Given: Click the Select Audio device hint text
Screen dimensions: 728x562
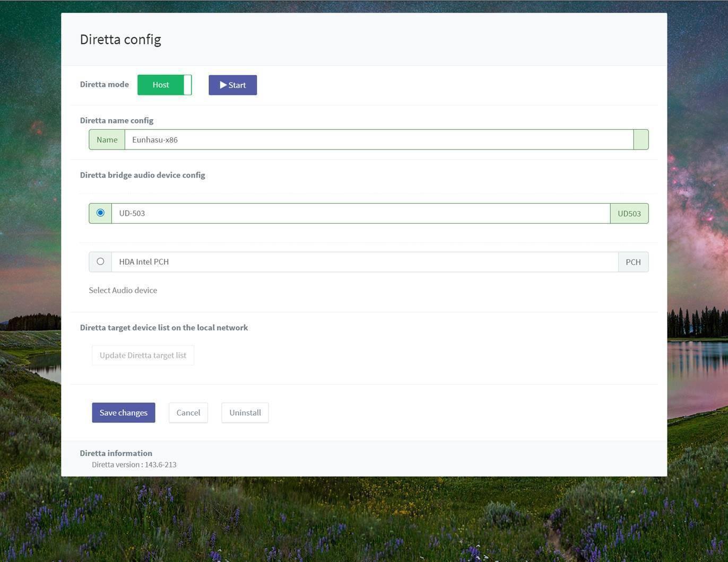Looking at the screenshot, I should pos(123,290).
